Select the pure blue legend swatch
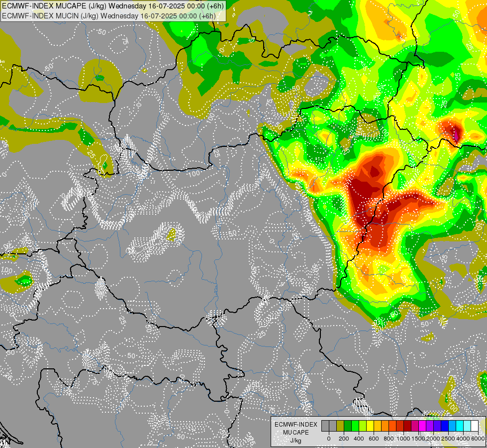This screenshot has width=487, height=448. 445,426
